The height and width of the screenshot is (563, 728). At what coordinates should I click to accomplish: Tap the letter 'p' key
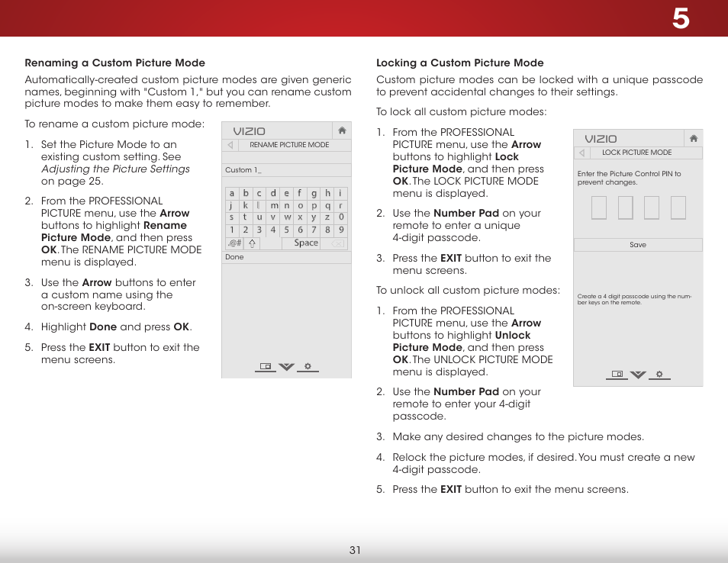[314, 206]
